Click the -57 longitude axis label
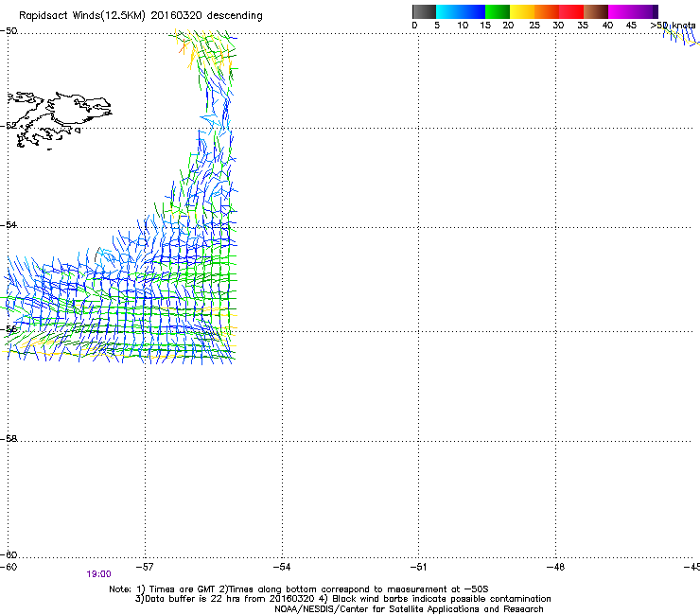The height and width of the screenshot is (615, 700). (x=144, y=567)
